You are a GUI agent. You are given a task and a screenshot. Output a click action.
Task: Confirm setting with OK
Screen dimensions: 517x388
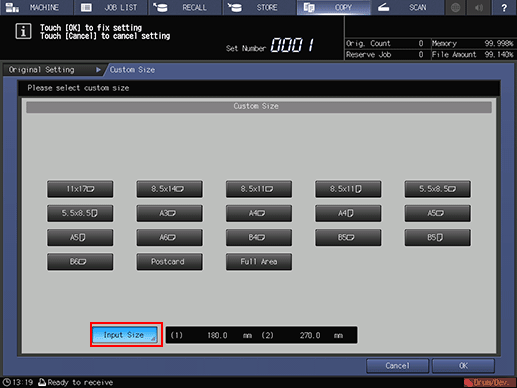coord(463,366)
